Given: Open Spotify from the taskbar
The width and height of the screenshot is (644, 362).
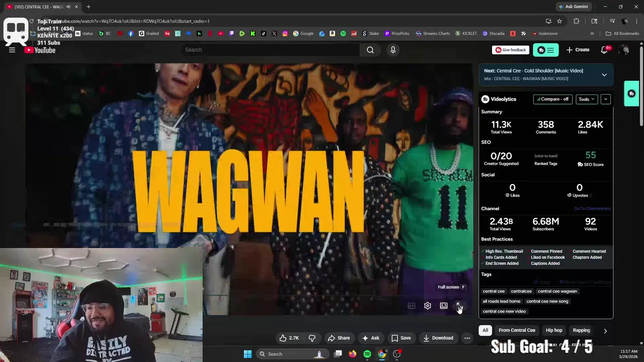Looking at the screenshot, I should click(367, 354).
